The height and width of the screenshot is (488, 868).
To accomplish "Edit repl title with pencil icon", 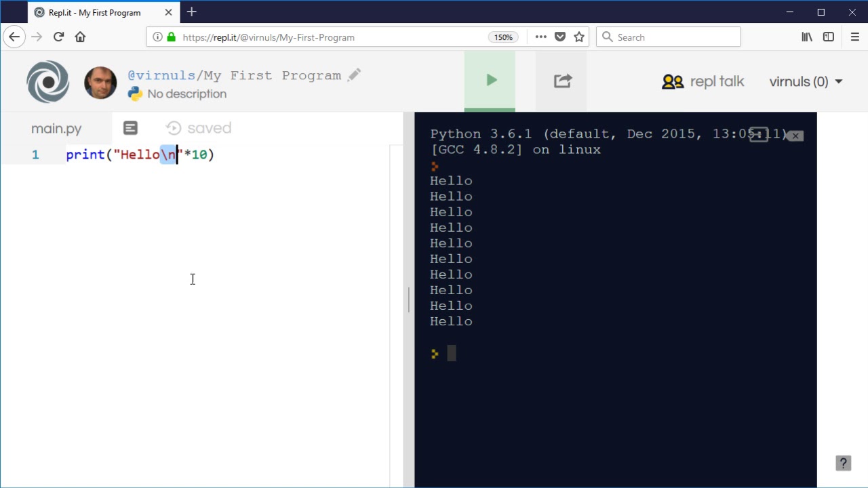I will tap(354, 75).
